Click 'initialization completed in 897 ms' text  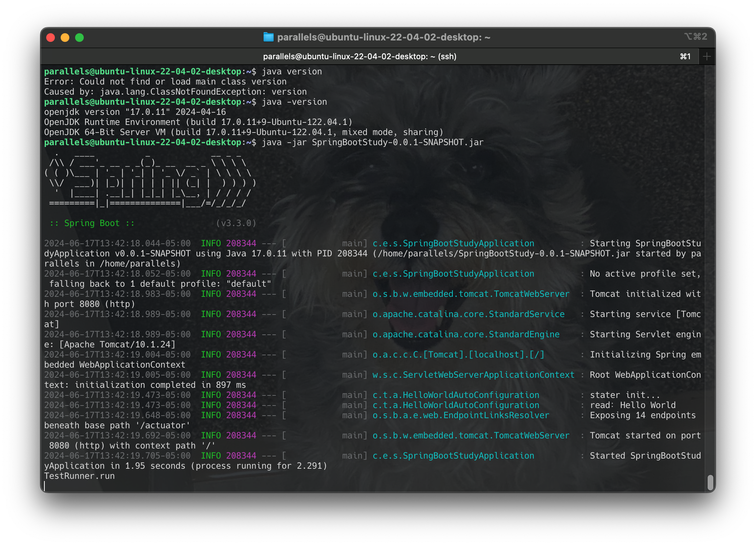click(x=160, y=385)
